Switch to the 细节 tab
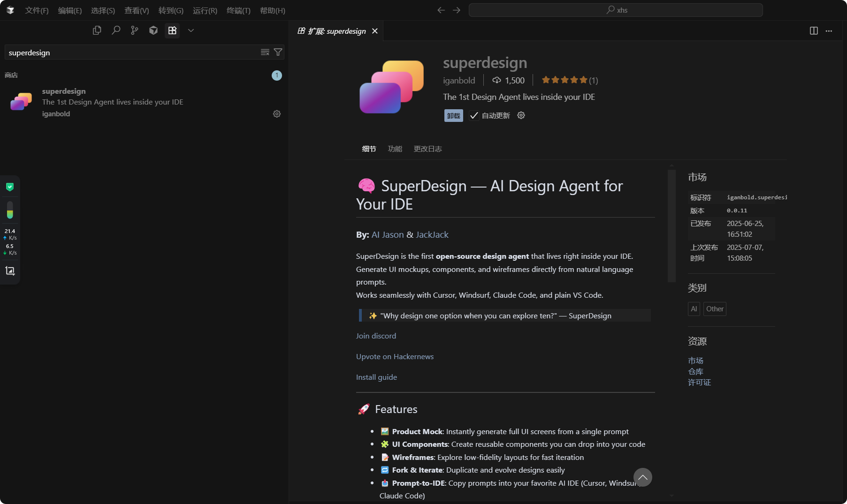The image size is (847, 504). click(369, 149)
